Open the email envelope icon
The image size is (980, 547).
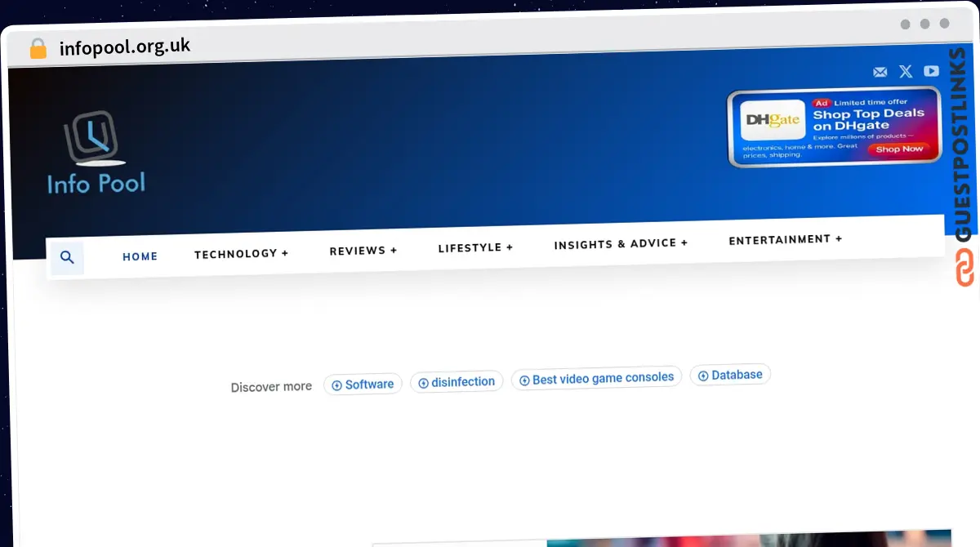pos(880,72)
